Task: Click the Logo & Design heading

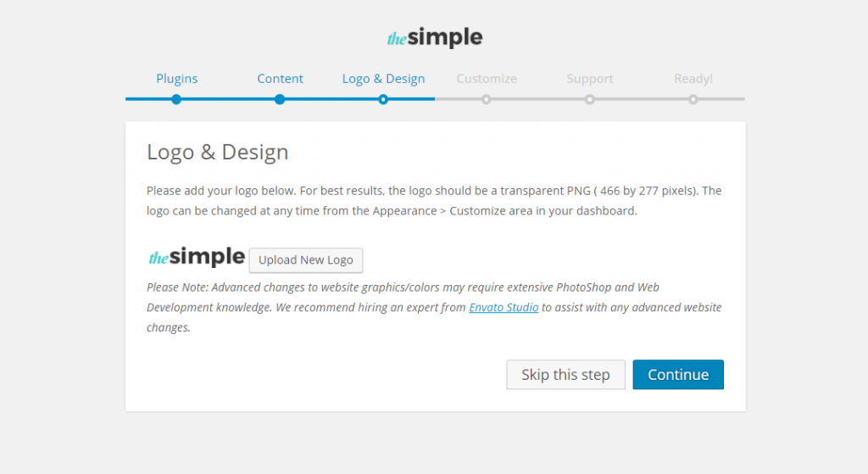Action: point(218,153)
